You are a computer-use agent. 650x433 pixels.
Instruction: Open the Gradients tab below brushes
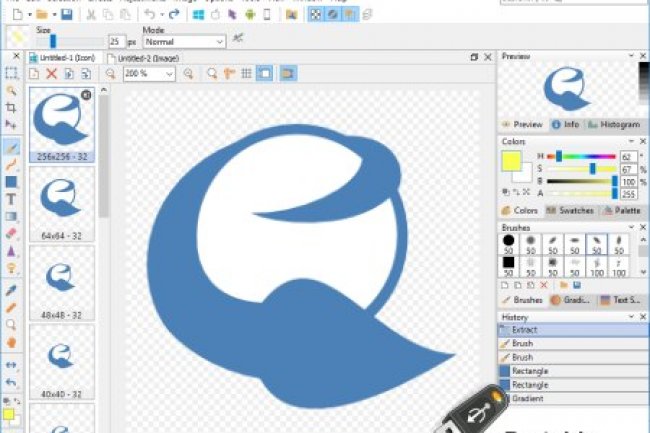click(x=570, y=300)
